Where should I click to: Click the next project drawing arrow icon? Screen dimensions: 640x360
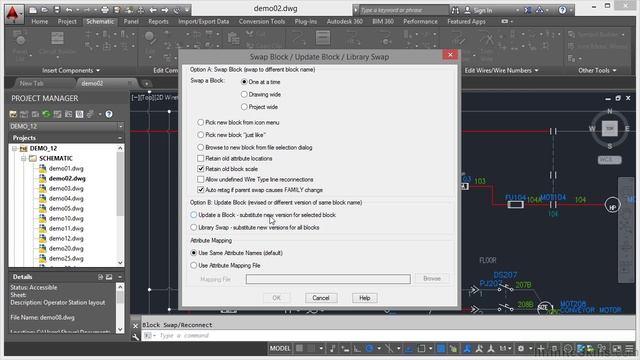coord(165,10)
